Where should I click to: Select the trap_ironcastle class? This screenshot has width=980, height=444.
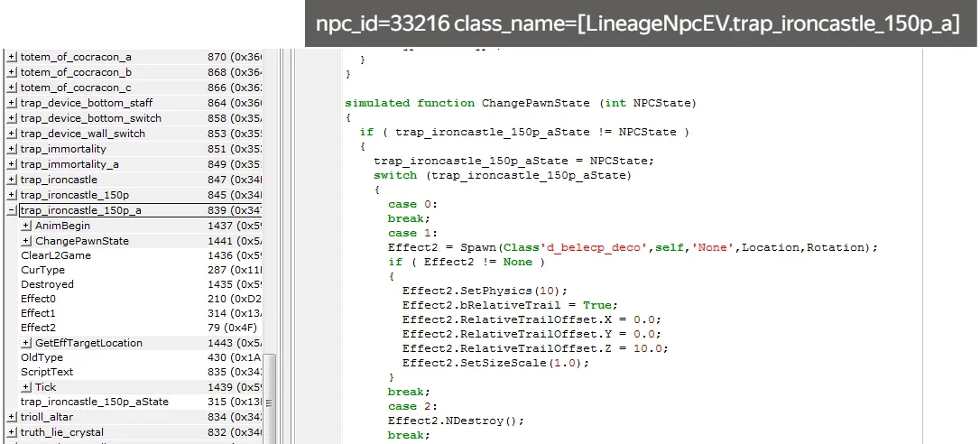point(60,180)
